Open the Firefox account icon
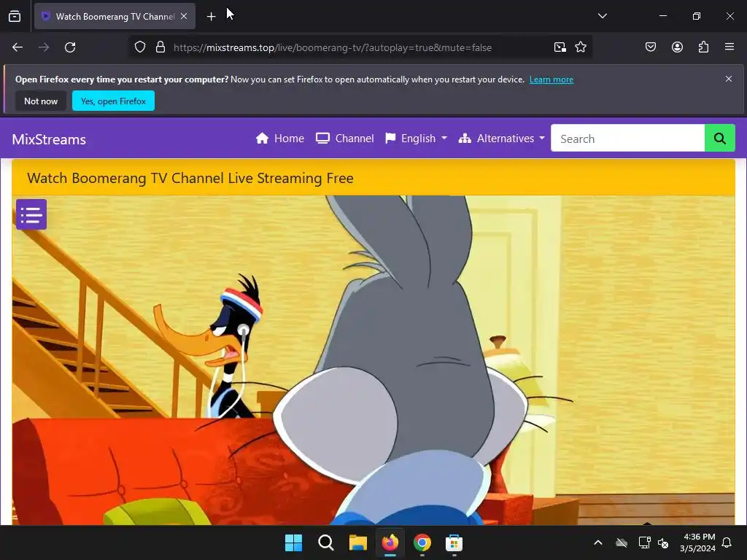The height and width of the screenshot is (560, 747). coord(677,47)
